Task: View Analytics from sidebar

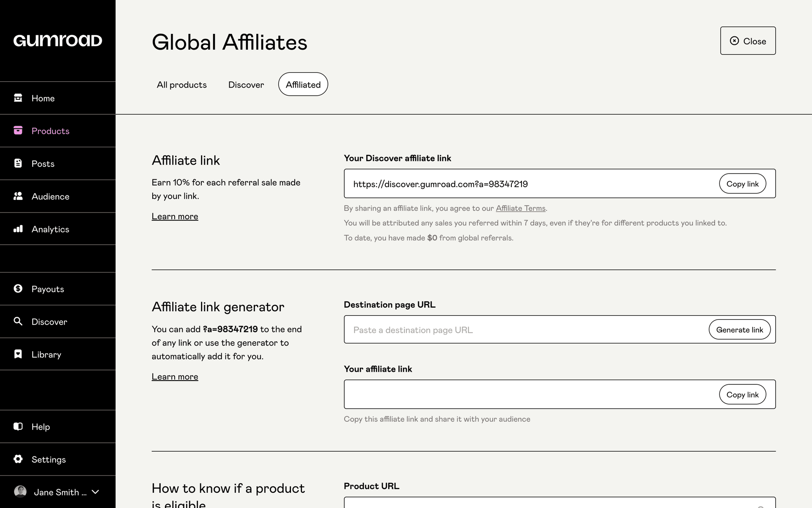Action: [58, 229]
